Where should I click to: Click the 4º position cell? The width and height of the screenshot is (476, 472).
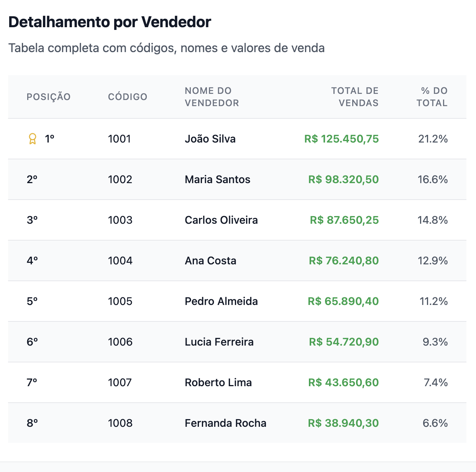(32, 261)
